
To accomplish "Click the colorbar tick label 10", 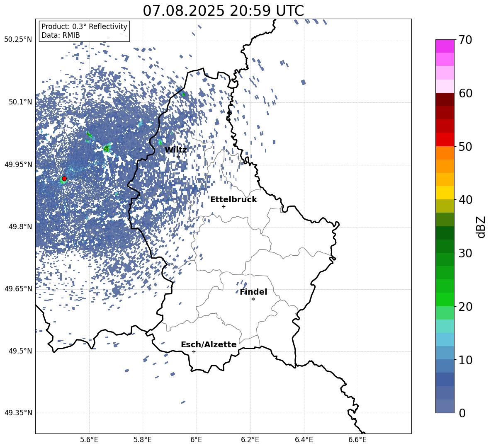I will pyautogui.click(x=465, y=360).
